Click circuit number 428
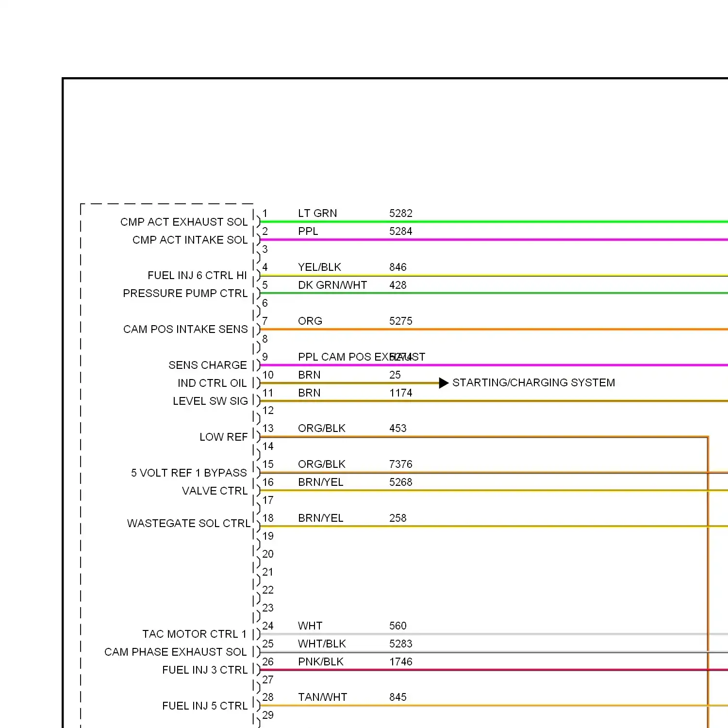The width and height of the screenshot is (728, 728). coord(398,285)
